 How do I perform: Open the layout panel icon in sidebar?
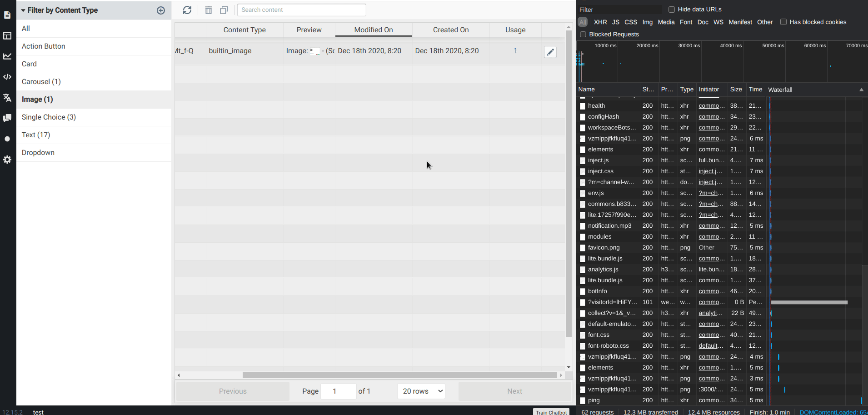[7, 35]
